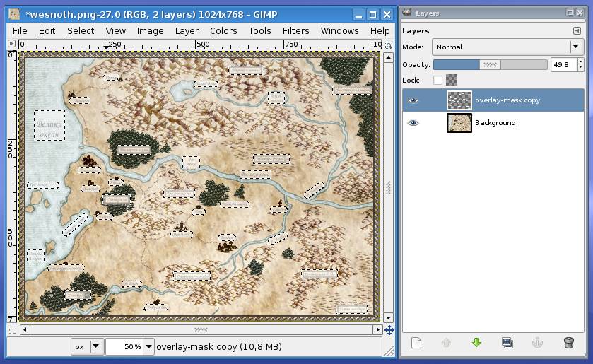The width and height of the screenshot is (593, 364).
Task: Raise the selected layer arrow
Action: pyautogui.click(x=446, y=343)
